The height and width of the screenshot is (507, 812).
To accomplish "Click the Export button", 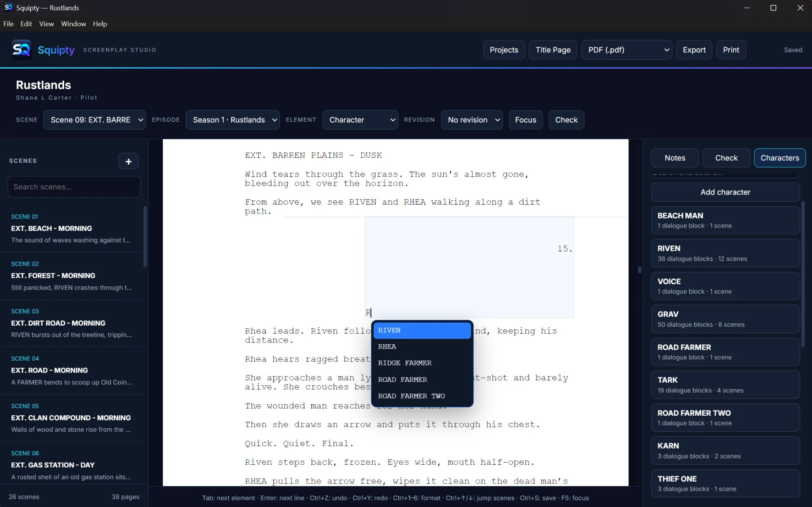I will (694, 50).
